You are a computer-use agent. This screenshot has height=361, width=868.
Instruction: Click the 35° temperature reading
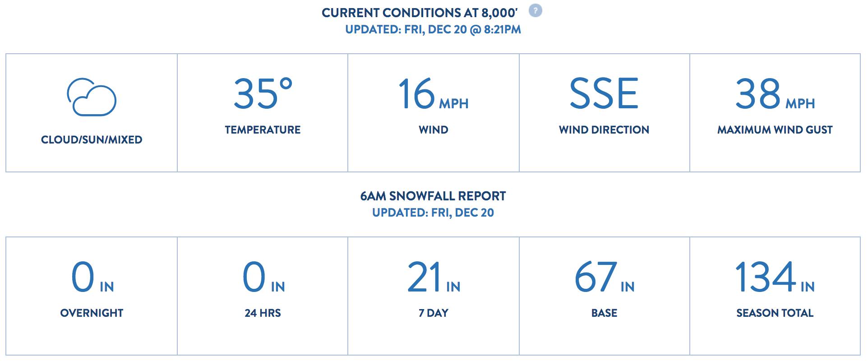coord(263,93)
